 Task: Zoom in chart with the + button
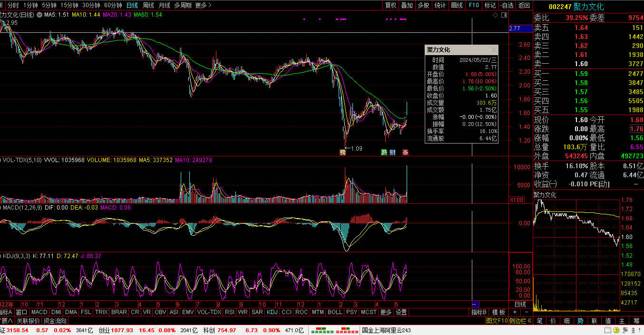click(515, 312)
